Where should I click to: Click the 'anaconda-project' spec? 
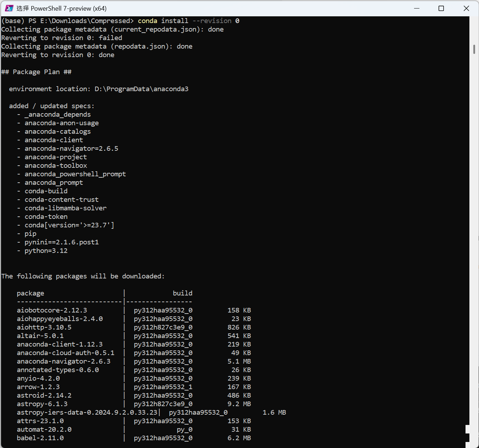56,157
